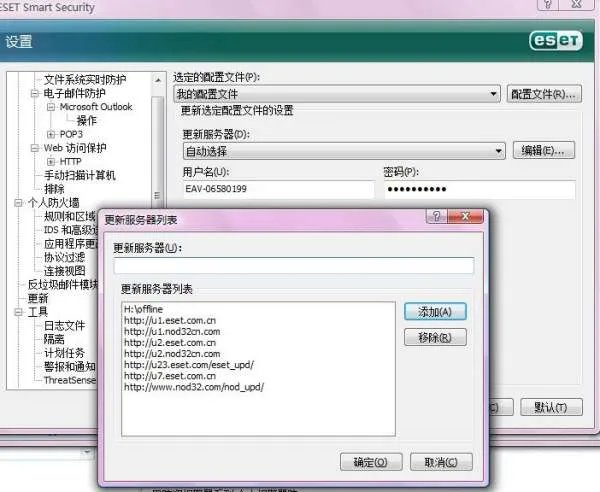The height and width of the screenshot is (492, 600).
Task: Select IDS 和高级 tree item
Action: tap(70, 230)
